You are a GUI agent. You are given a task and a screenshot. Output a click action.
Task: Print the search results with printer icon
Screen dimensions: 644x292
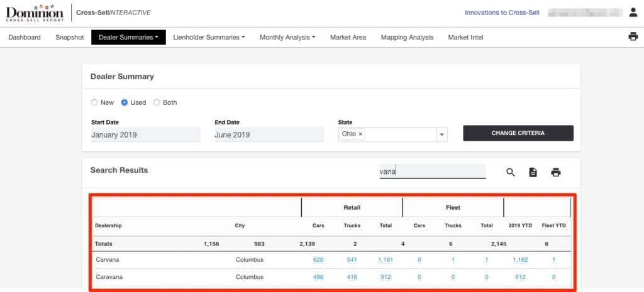coord(556,172)
